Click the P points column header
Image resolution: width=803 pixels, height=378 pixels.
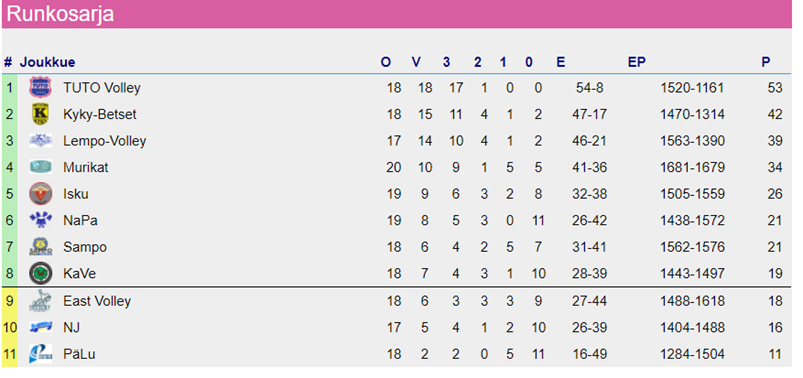pos(766,62)
